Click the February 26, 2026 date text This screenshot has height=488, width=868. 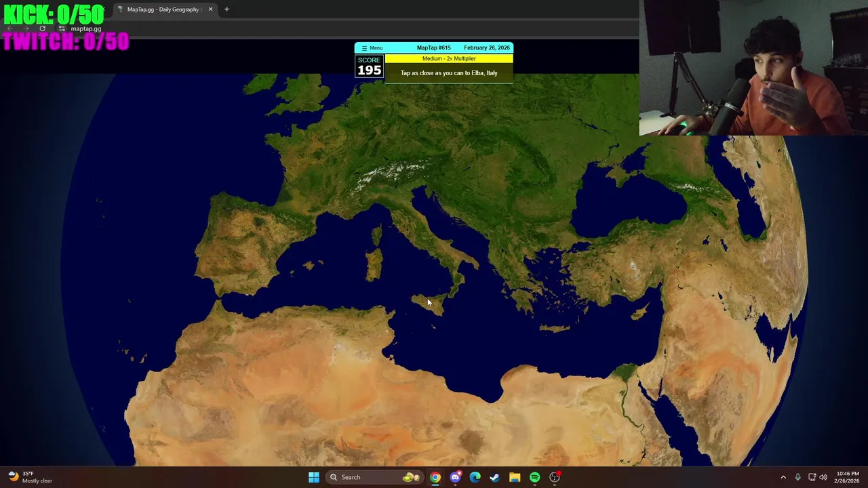(487, 48)
